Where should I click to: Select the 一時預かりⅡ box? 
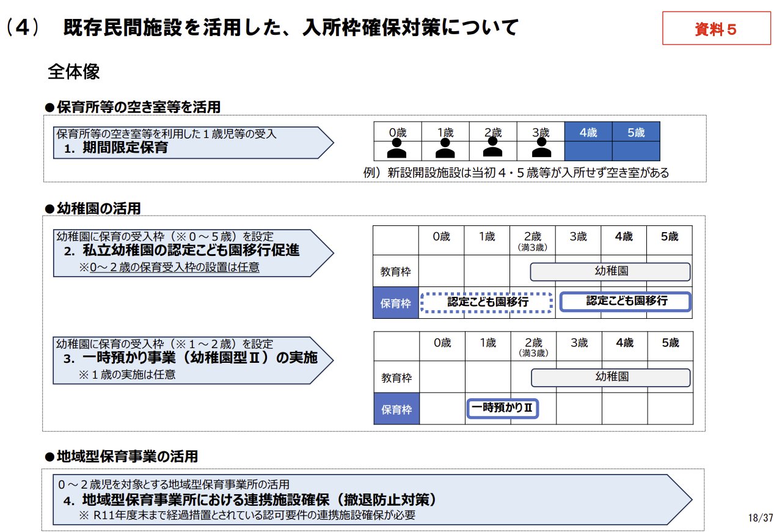pyautogui.click(x=502, y=408)
